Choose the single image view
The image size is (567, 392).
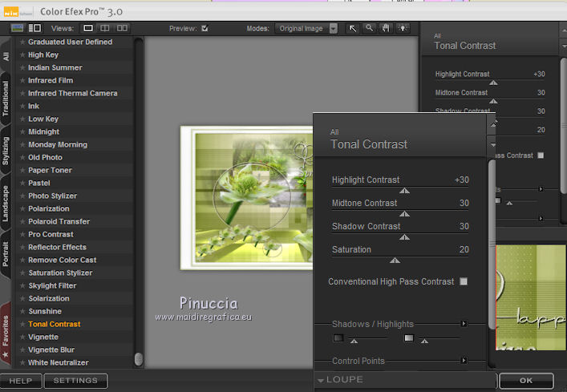pyautogui.click(x=88, y=28)
